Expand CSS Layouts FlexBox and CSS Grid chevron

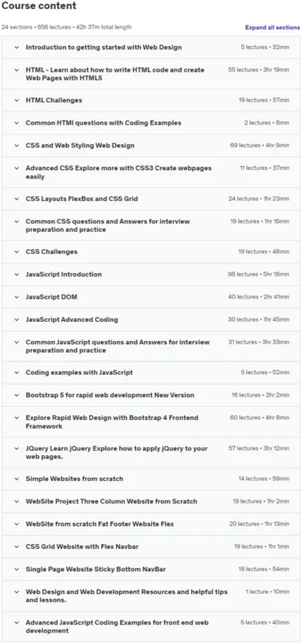[17, 199]
